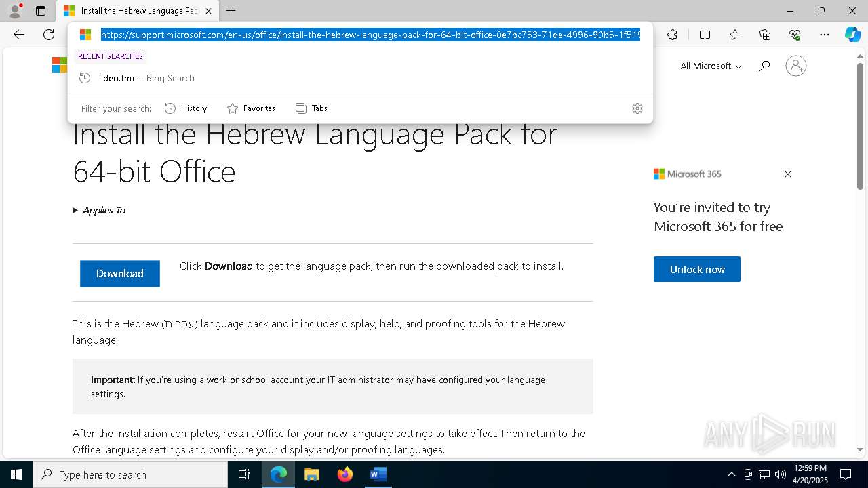Open the taskbar clock and date
The width and height of the screenshot is (868, 488).
click(x=810, y=474)
